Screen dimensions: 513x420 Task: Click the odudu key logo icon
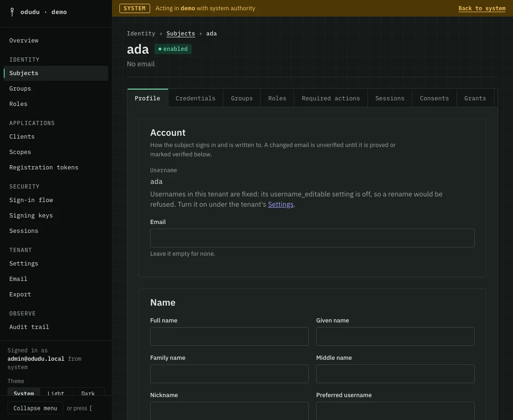click(x=12, y=12)
